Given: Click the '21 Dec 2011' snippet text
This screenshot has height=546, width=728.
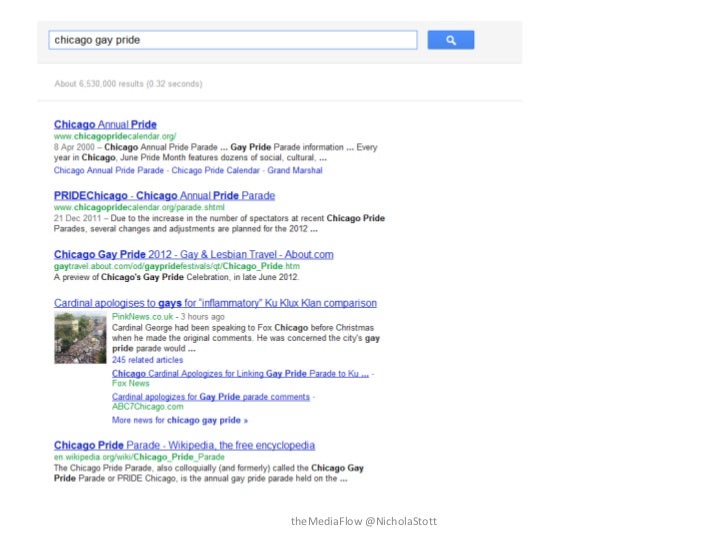Looking at the screenshot, I should [x=219, y=223].
